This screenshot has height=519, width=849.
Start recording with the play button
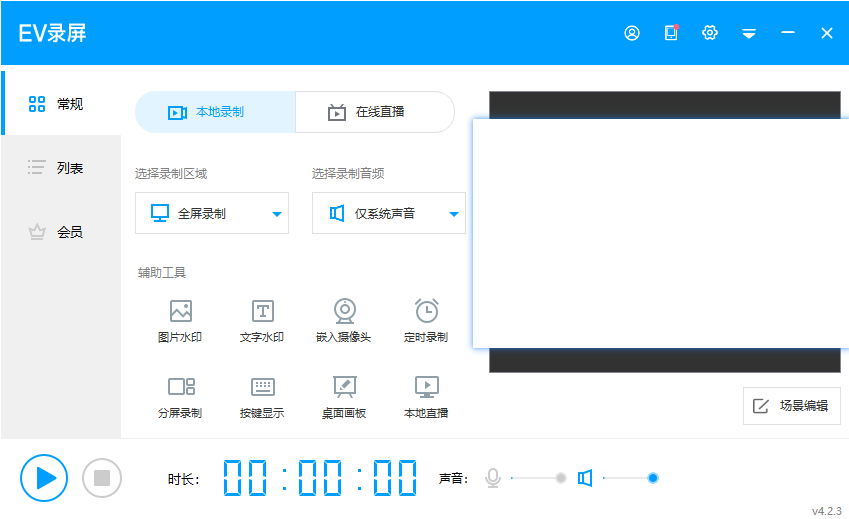coord(44,478)
